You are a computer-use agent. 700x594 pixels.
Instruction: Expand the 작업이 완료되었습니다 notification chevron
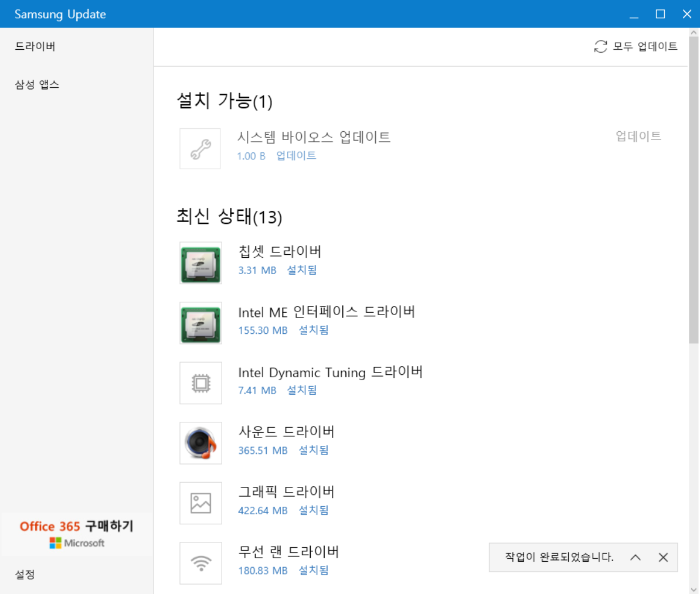coord(636,558)
